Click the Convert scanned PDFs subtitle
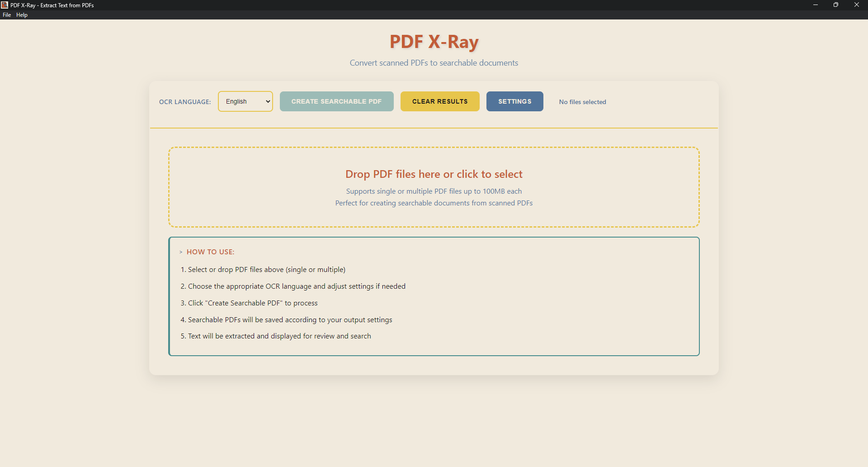This screenshot has width=868, height=467. point(434,63)
